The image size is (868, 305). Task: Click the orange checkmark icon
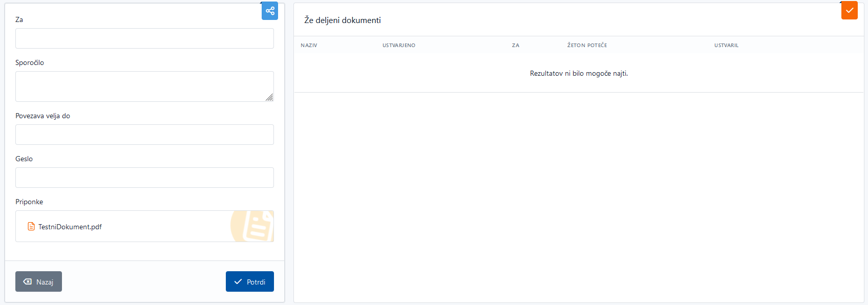[849, 10]
